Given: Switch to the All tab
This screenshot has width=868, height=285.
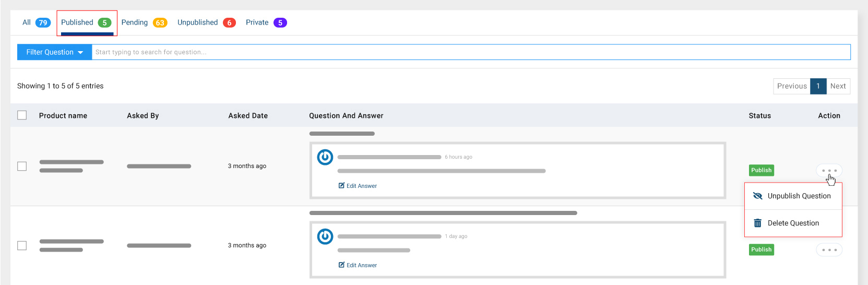Looking at the screenshot, I should [x=36, y=22].
